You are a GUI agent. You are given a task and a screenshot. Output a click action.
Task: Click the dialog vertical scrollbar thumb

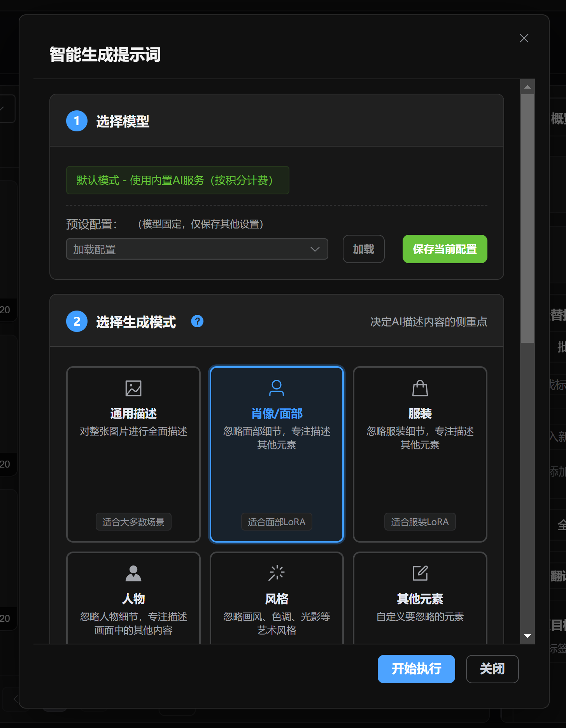tap(527, 218)
